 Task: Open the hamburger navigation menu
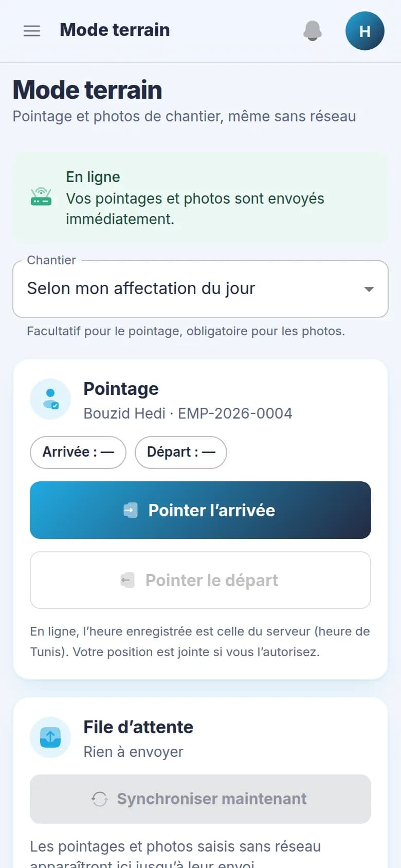tap(32, 31)
